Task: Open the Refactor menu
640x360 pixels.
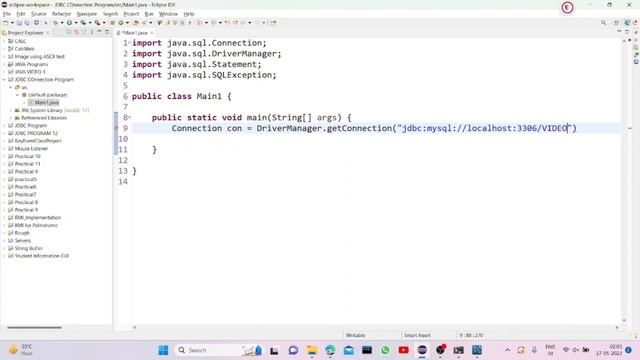Action: (x=62, y=14)
